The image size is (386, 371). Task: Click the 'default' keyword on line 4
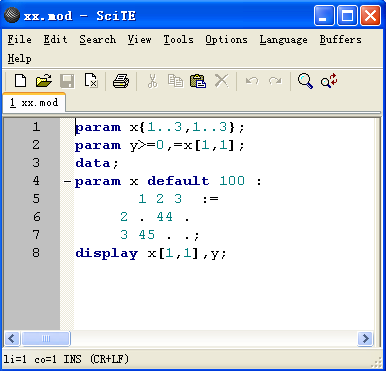(x=178, y=181)
